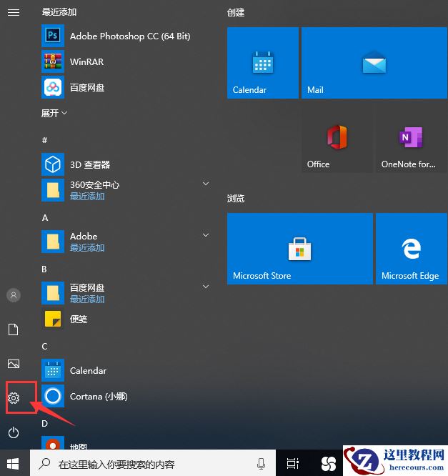This screenshot has width=448, height=476.
Task: Open the Calendar live tile
Action: [262, 63]
